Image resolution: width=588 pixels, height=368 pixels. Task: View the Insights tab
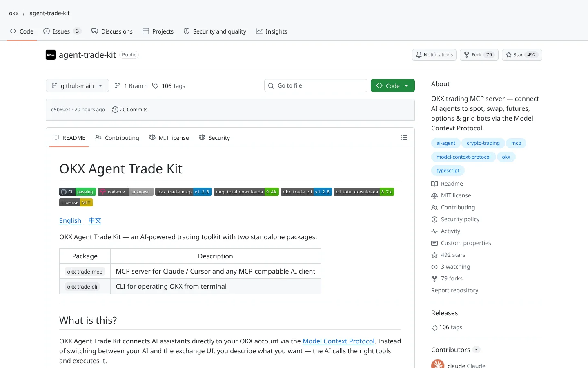(272, 31)
